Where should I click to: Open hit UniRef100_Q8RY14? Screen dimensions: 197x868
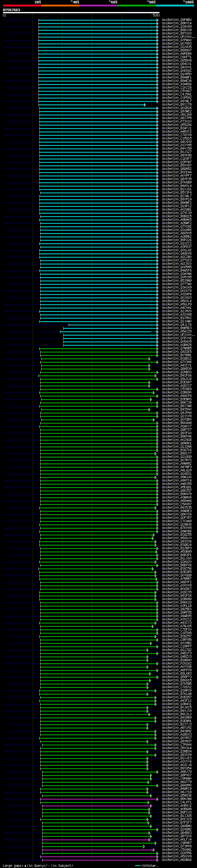click(177, 23)
